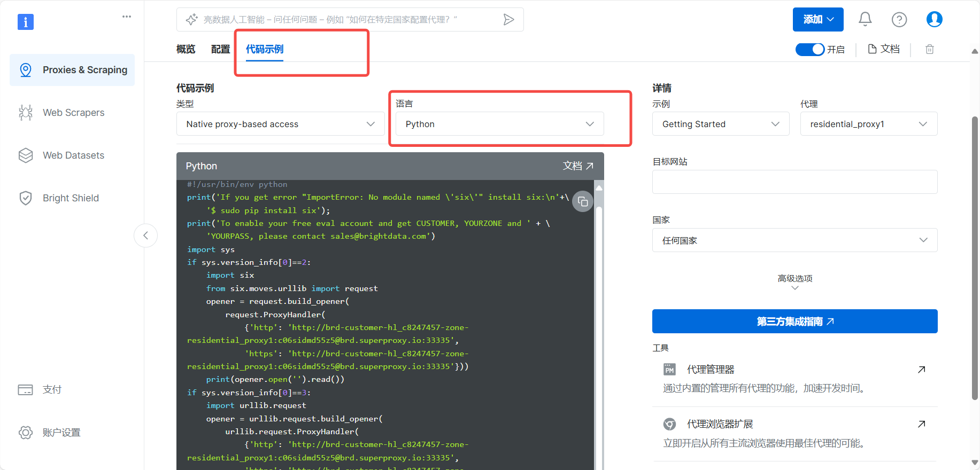Viewport: 980px width, 470px height.
Task: Click external arrow beside 代理管理器
Action: click(922, 370)
